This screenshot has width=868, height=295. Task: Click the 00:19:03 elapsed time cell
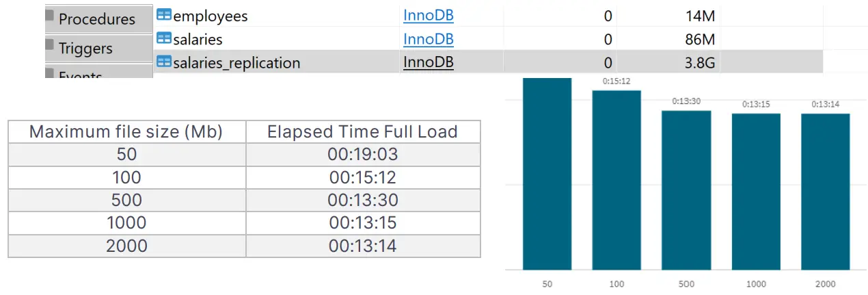pyautogui.click(x=362, y=155)
